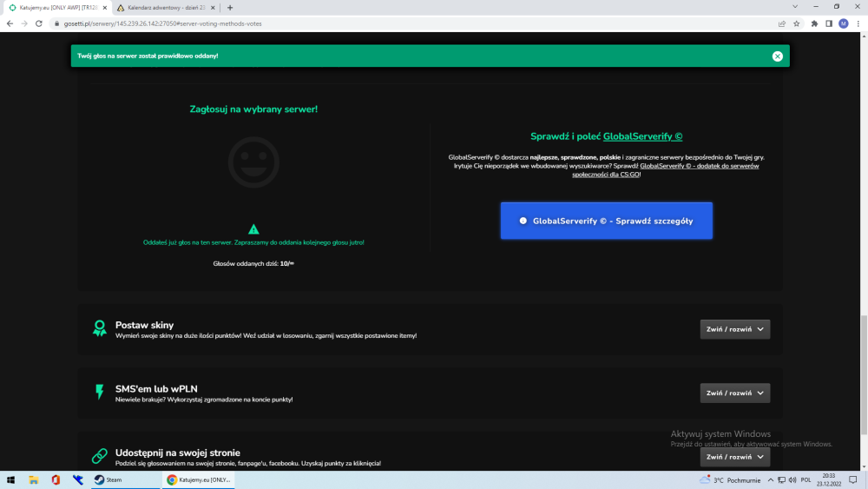Open File Explorer from the taskbar
This screenshot has height=489, width=868.
pos(33,479)
